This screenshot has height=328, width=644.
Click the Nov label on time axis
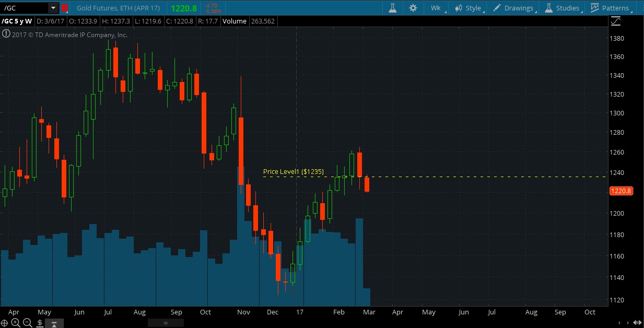coord(244,312)
